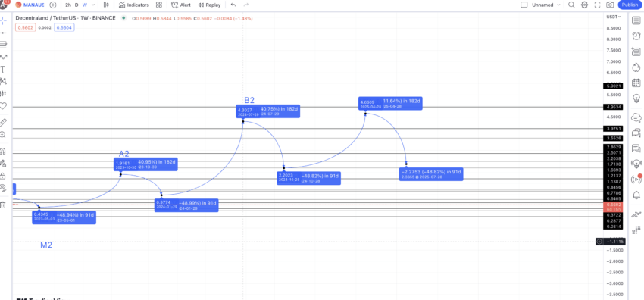Viewport: 644px width, 300px height.
Task: Open the broadcast Streams icon with red dot
Action: tap(636, 179)
